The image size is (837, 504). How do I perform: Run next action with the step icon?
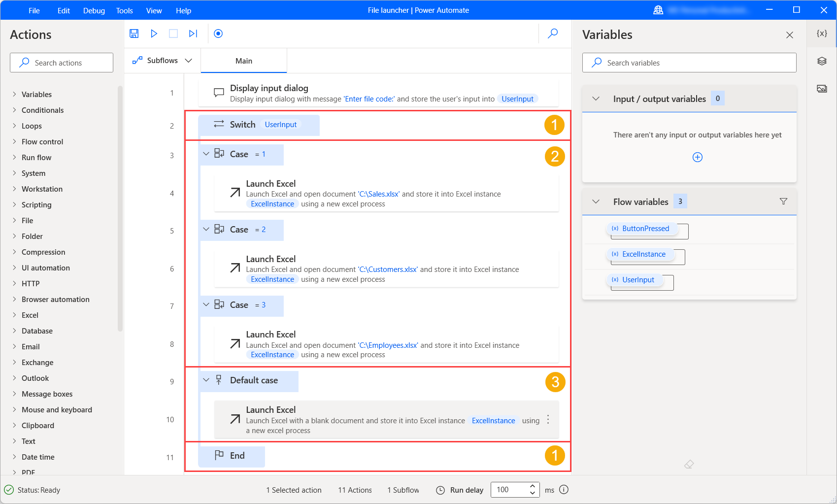(193, 34)
